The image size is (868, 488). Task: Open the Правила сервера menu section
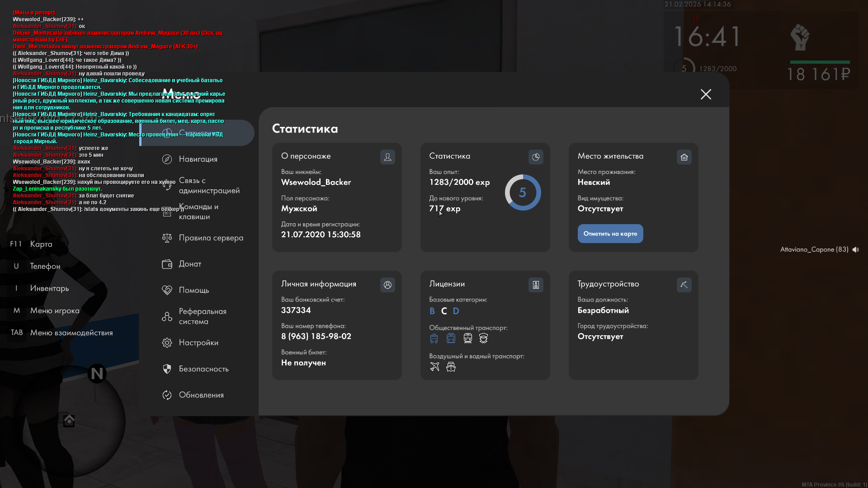(211, 238)
